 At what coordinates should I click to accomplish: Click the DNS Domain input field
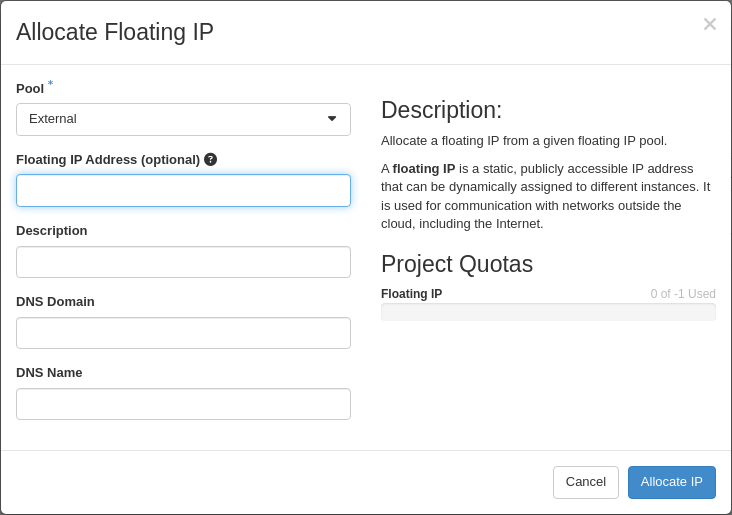pos(183,333)
